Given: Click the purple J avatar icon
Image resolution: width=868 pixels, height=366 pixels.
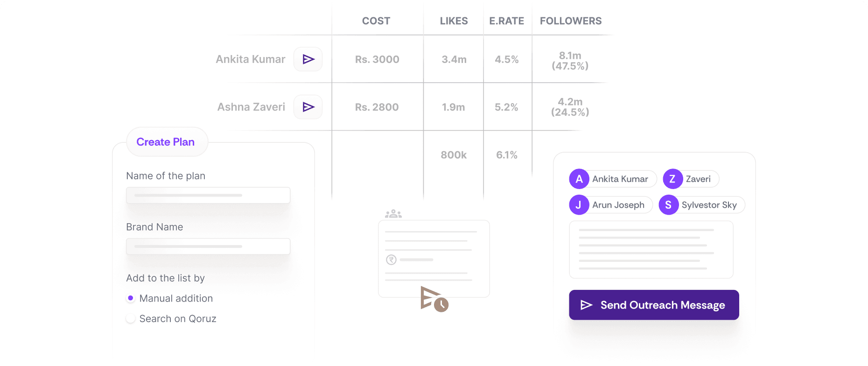Looking at the screenshot, I should (579, 205).
